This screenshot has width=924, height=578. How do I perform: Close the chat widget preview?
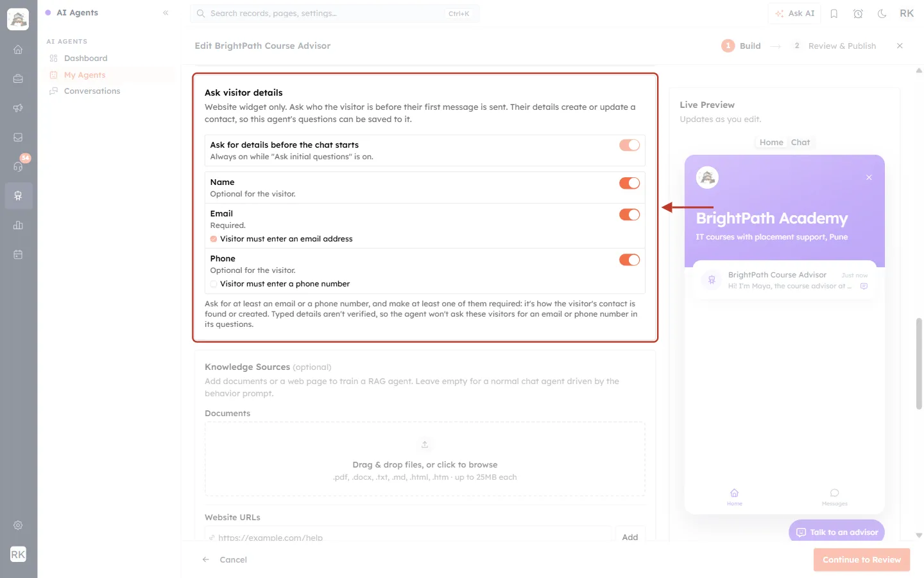pos(869,177)
